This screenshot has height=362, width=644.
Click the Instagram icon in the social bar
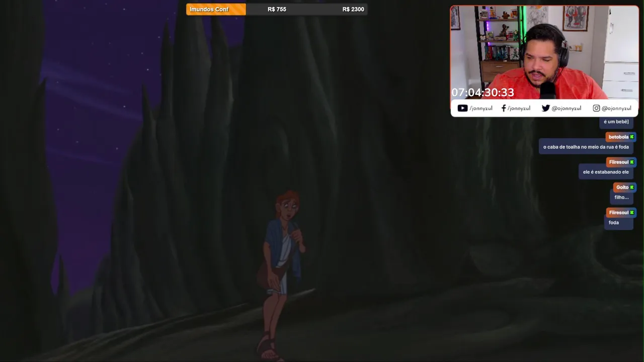click(x=596, y=108)
